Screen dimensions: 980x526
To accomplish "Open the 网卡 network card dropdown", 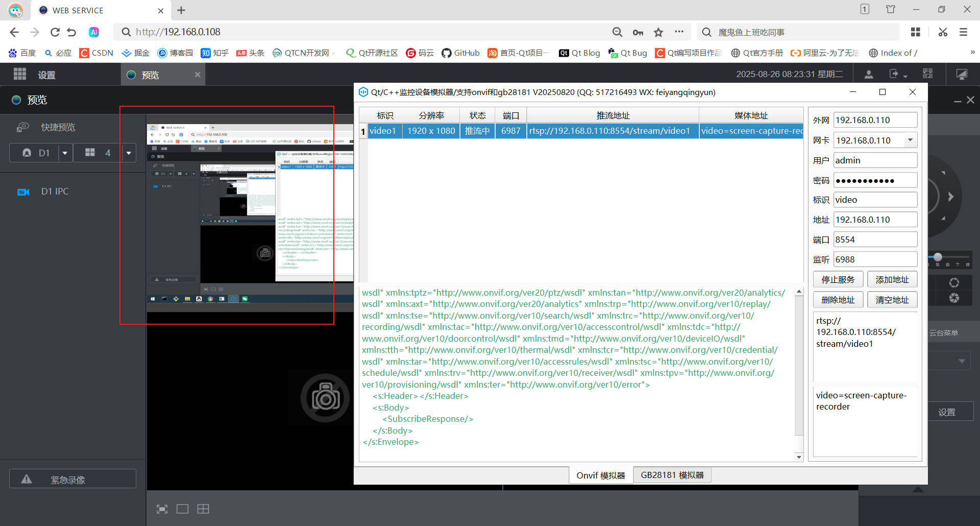I will tap(910, 139).
